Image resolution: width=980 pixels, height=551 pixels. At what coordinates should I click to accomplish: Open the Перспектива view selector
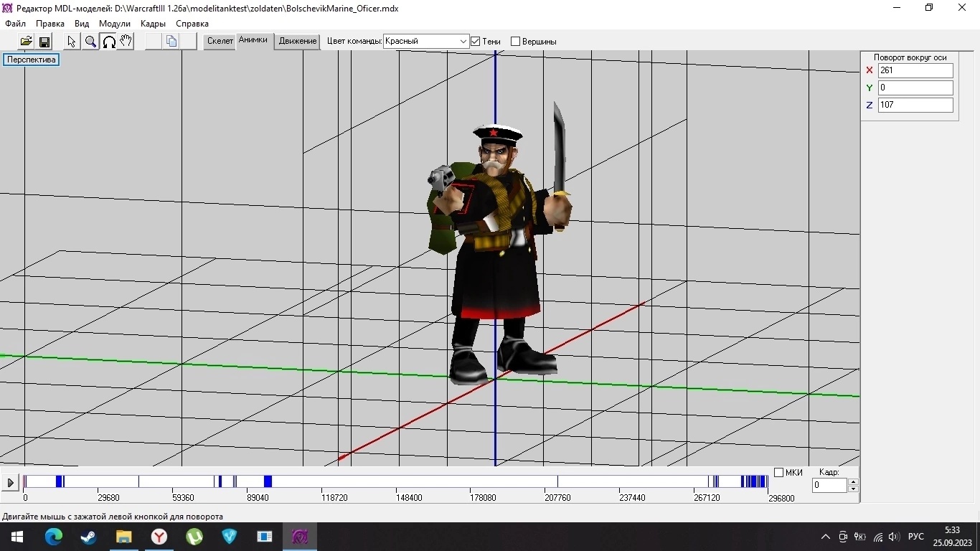(31, 60)
